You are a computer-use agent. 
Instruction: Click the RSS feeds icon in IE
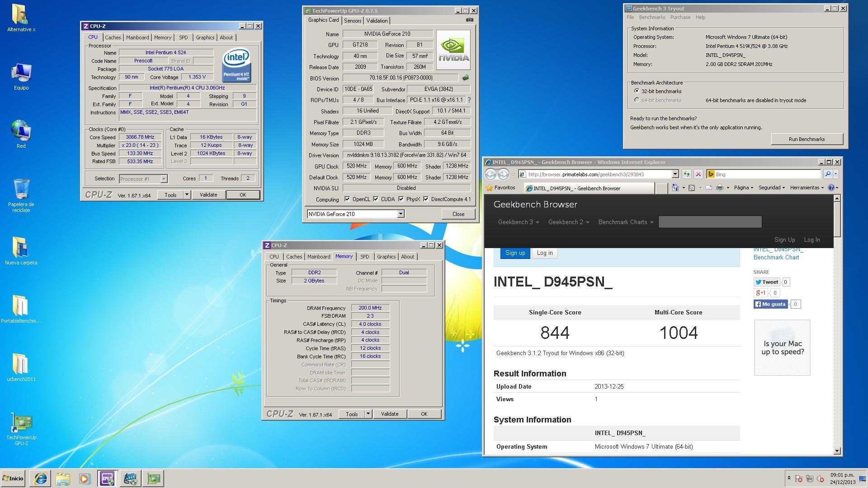[691, 188]
